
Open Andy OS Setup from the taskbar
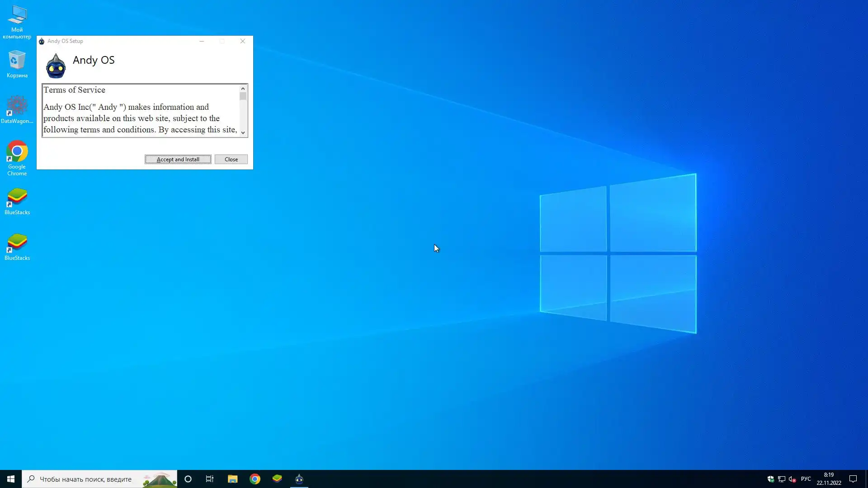(299, 479)
